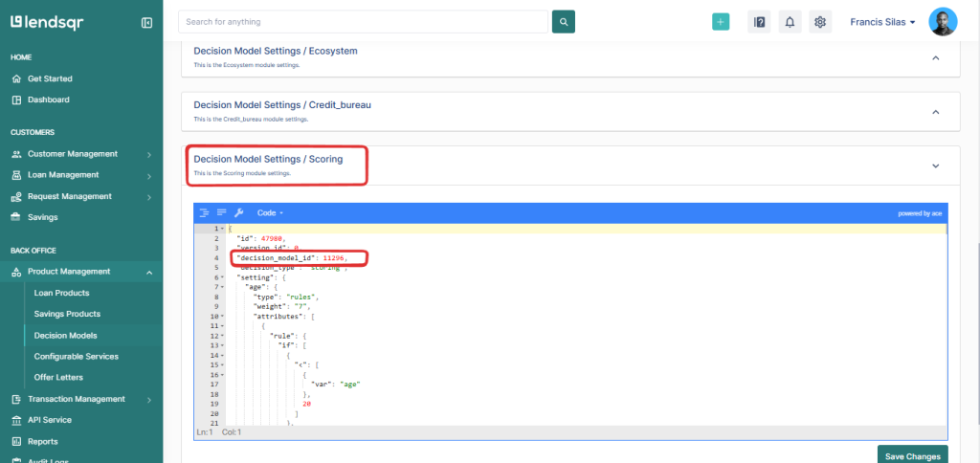Open the notifications bell
Viewport: 980px width, 463px height.
tap(790, 22)
